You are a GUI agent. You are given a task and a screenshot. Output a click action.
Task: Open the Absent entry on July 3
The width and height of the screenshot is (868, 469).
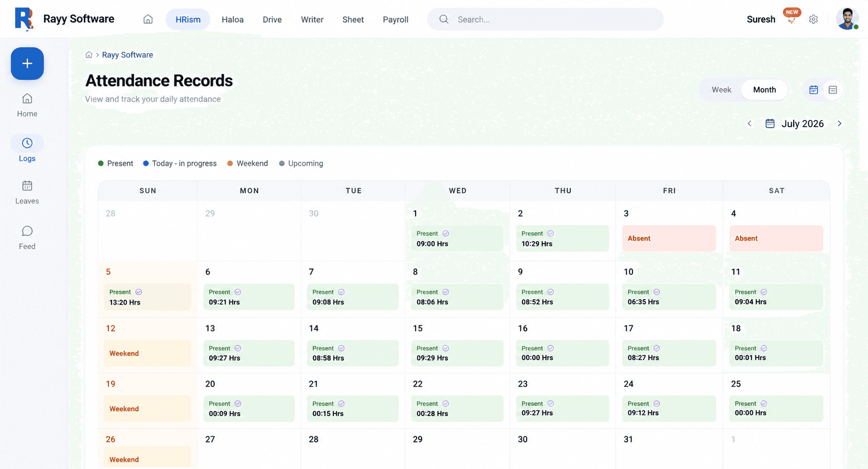point(669,239)
